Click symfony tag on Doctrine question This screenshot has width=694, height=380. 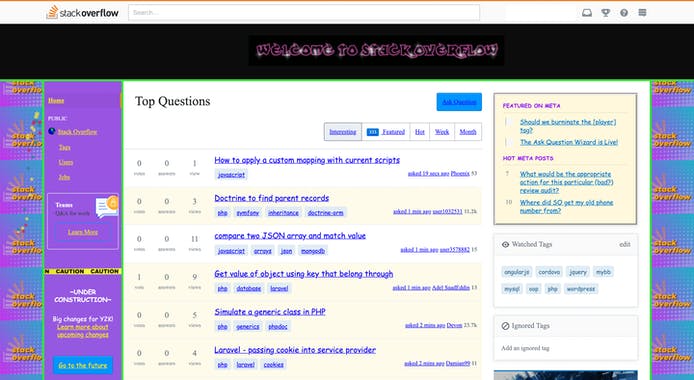(247, 213)
